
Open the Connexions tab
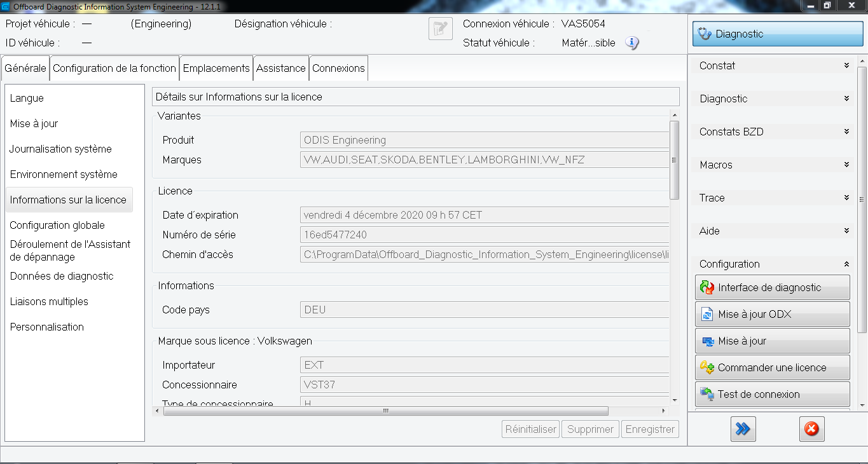[x=339, y=68]
